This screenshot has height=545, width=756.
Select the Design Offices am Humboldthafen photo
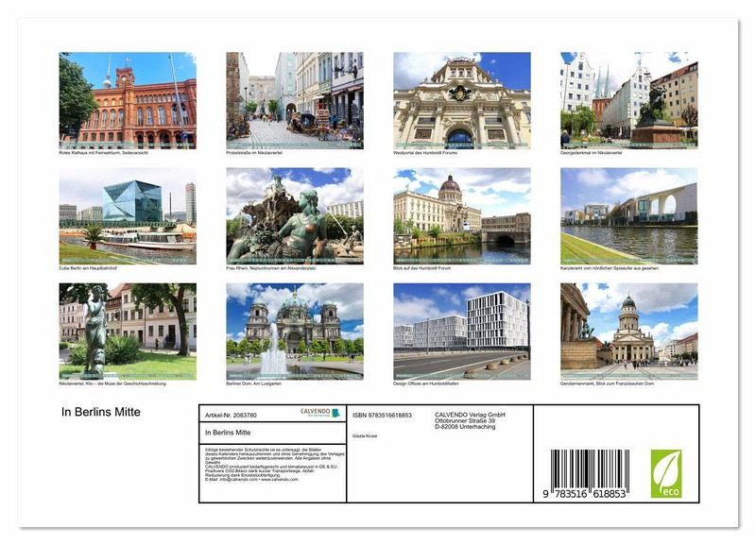(x=461, y=332)
